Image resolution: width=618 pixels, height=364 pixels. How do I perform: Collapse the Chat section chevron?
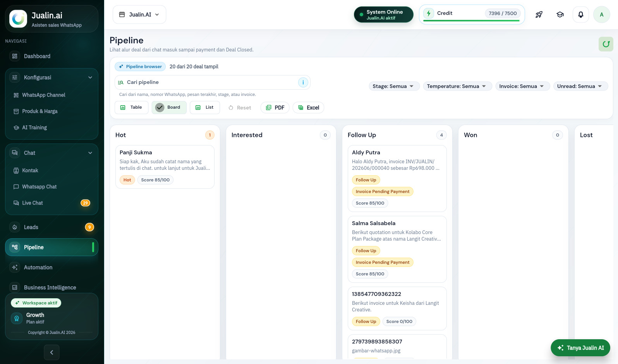point(90,153)
